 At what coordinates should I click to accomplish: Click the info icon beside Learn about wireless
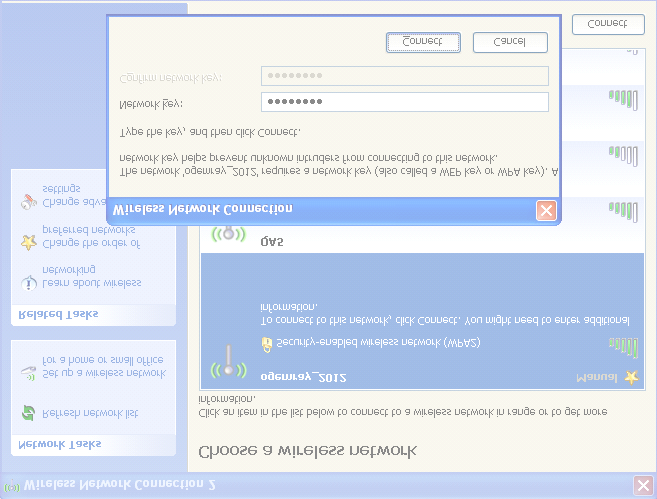(x=28, y=283)
